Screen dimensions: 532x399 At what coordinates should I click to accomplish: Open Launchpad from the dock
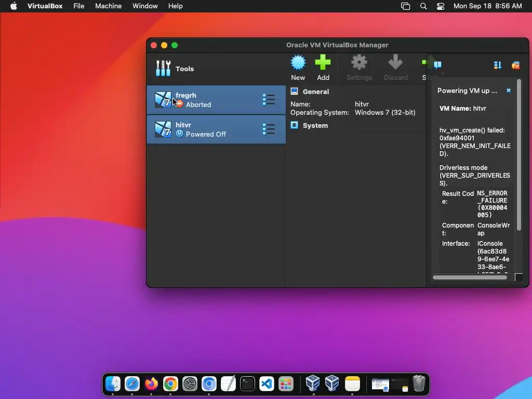click(286, 384)
